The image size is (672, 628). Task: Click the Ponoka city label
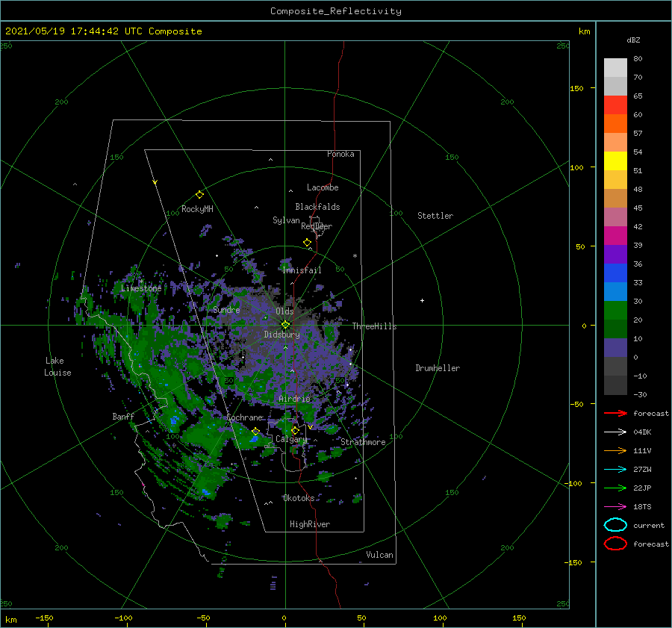point(340,154)
